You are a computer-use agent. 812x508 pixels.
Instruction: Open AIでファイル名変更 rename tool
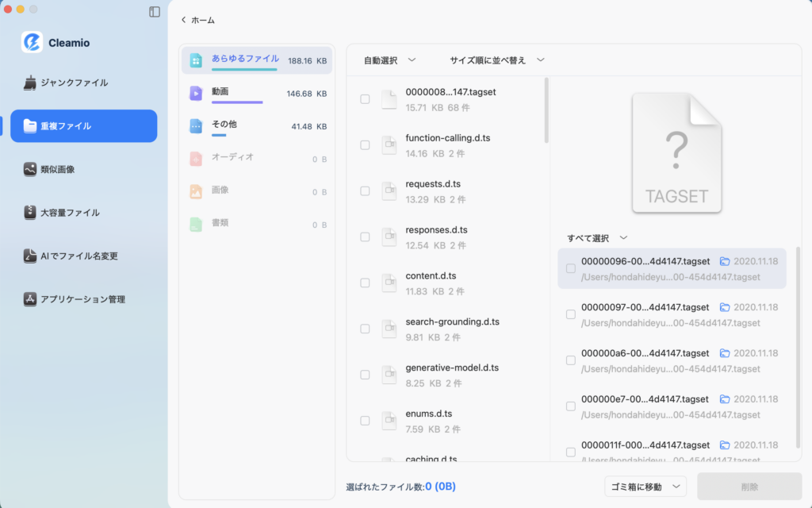click(x=79, y=256)
